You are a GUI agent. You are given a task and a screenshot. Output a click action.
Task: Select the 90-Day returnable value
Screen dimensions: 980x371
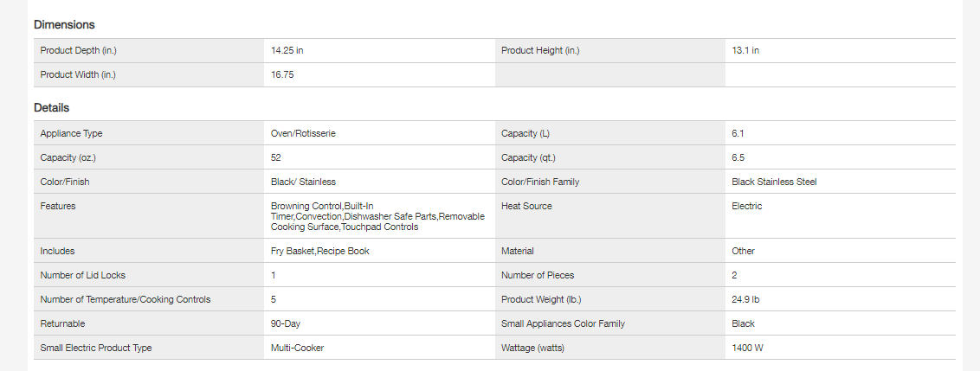[x=286, y=324]
